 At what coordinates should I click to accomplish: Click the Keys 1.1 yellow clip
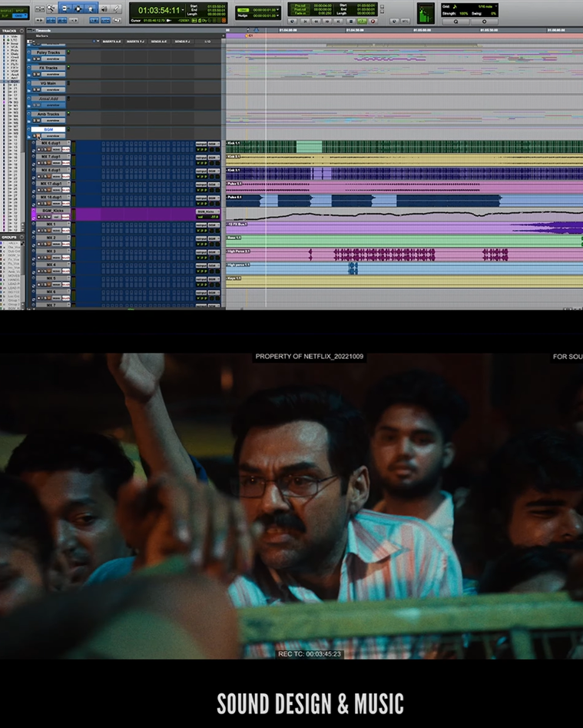[x=403, y=281]
